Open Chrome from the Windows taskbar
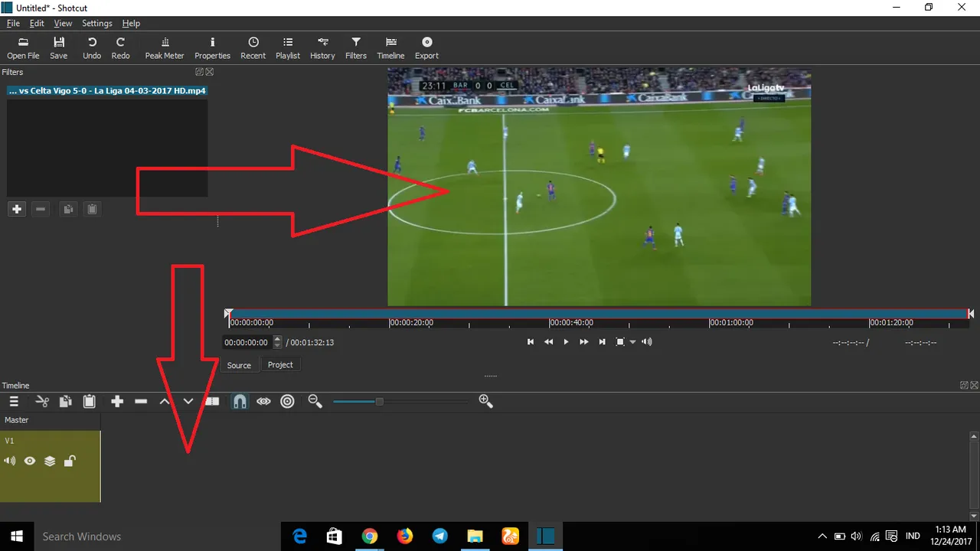The width and height of the screenshot is (980, 551). coord(370,536)
